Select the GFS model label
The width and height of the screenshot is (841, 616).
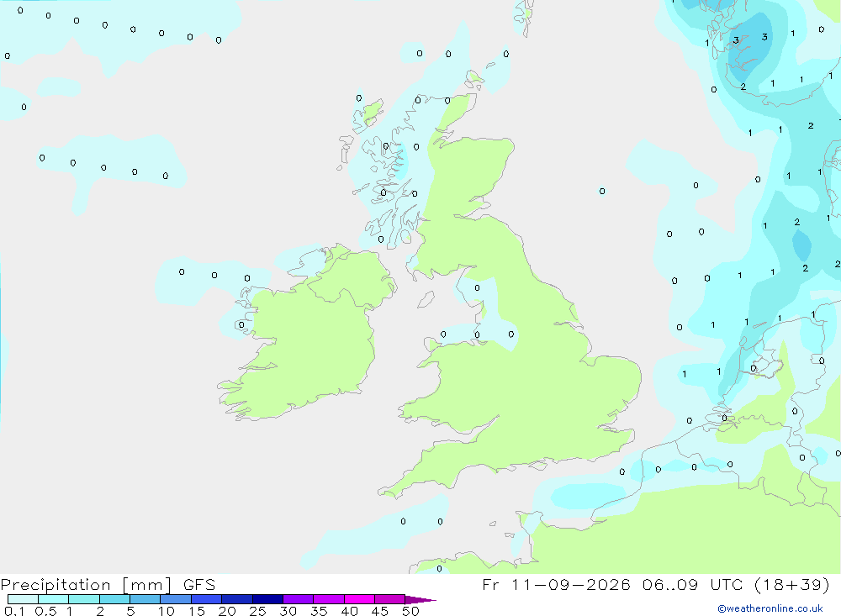199,584
